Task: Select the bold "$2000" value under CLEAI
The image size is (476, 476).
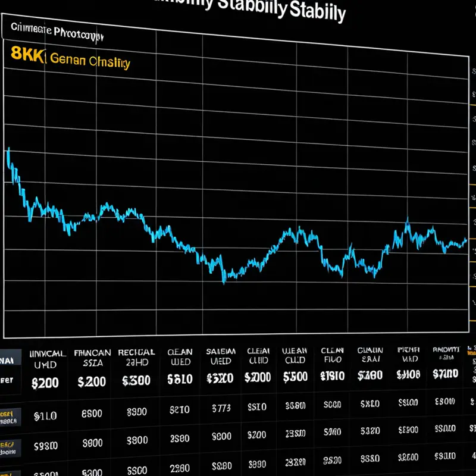Action: coord(258,377)
